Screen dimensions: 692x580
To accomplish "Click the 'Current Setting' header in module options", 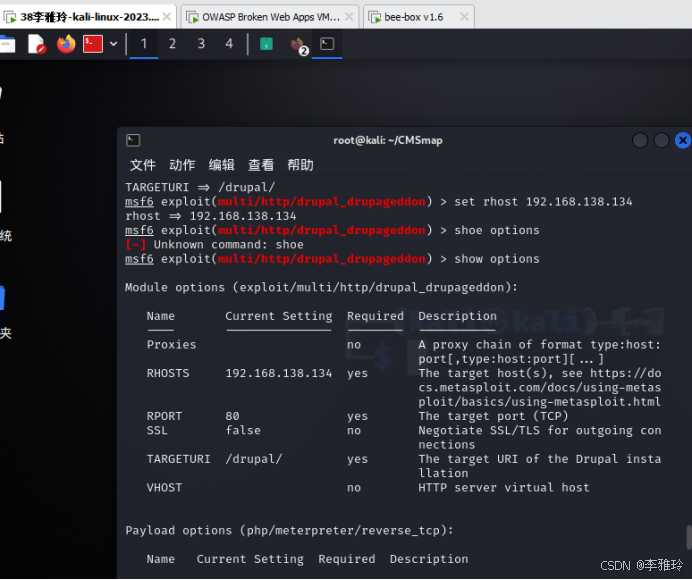I will [x=279, y=316].
